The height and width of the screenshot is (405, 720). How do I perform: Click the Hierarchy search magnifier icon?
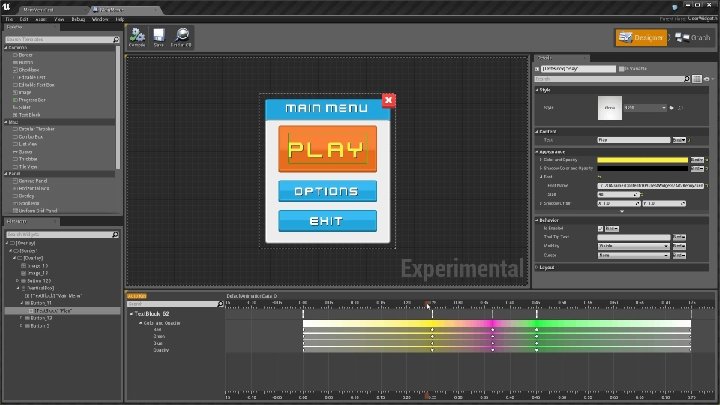113,234
